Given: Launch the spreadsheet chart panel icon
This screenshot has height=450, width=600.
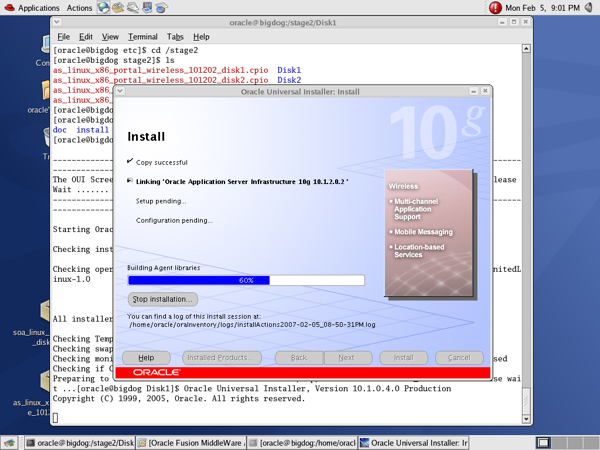Looking at the screenshot, I should [161, 7].
